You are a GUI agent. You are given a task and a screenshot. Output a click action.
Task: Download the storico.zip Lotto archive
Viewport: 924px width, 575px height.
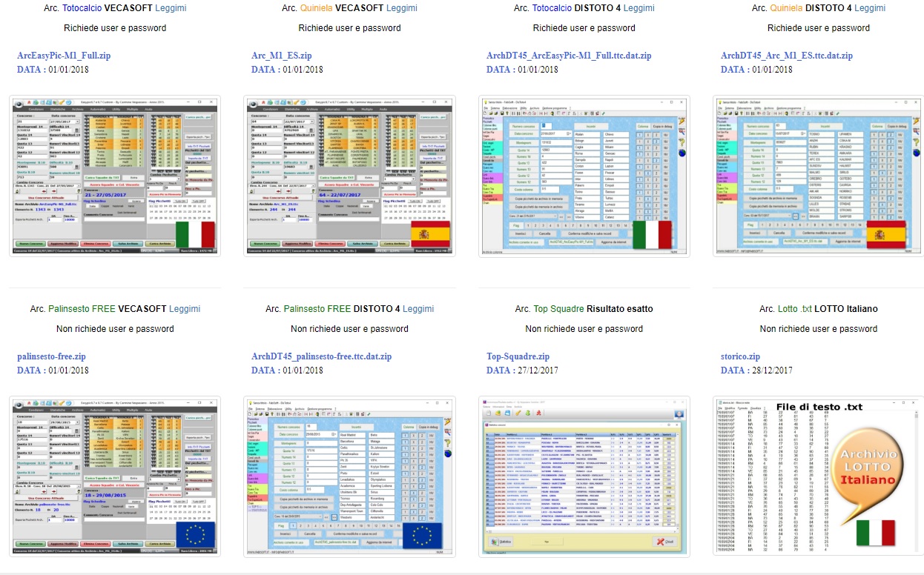pyautogui.click(x=740, y=356)
